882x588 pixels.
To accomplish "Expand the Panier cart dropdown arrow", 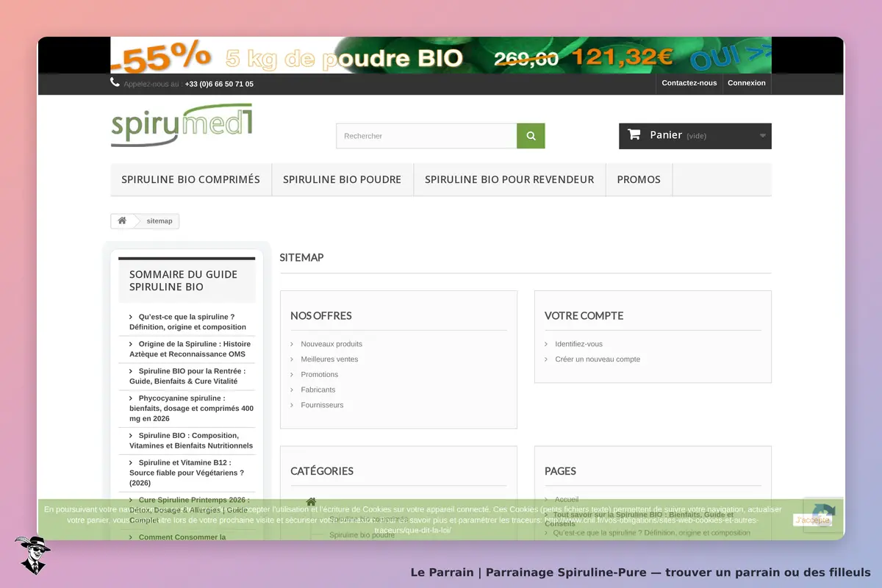I will tap(762, 135).
